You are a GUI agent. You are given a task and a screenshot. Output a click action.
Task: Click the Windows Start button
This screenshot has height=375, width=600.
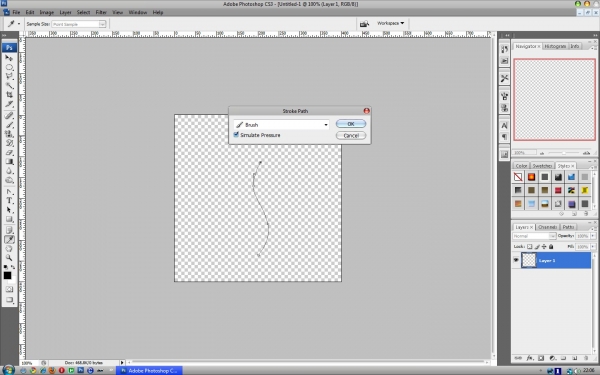click(8, 370)
